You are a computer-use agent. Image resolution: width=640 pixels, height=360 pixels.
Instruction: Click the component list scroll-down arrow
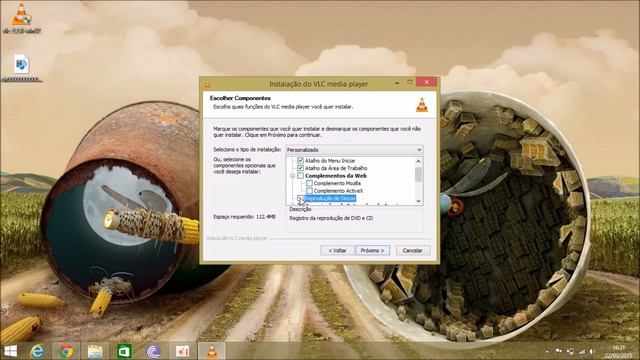click(x=418, y=201)
